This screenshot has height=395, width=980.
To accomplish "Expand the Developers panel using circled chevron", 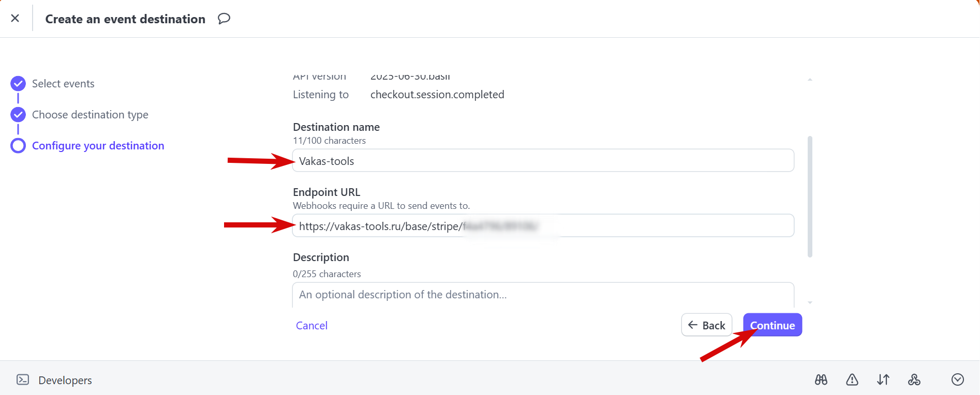I will tap(958, 380).
